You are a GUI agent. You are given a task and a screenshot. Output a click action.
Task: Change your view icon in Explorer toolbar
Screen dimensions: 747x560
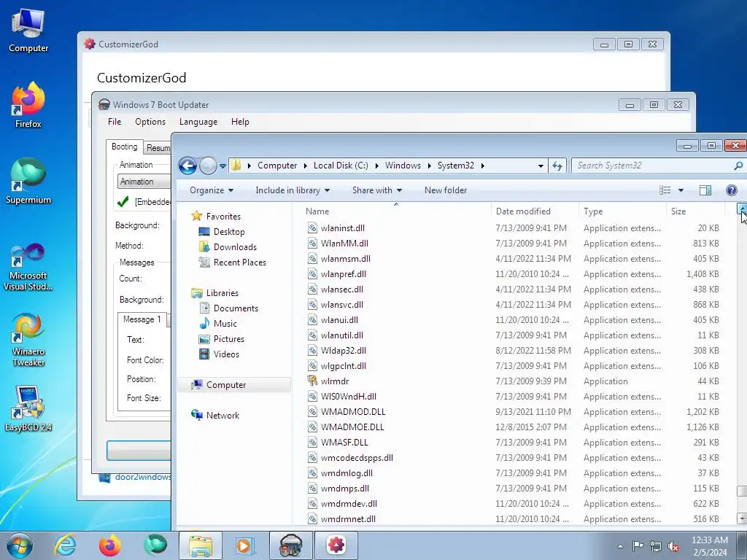click(x=665, y=190)
